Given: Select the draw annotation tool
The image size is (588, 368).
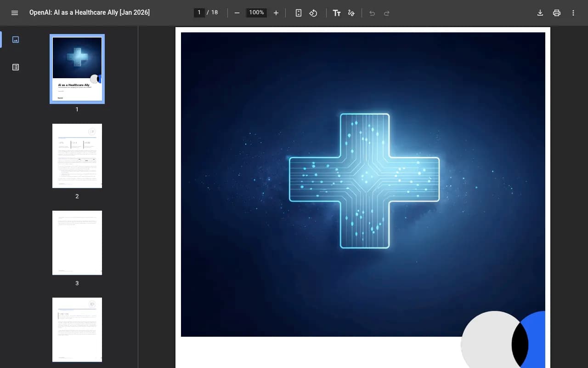Looking at the screenshot, I should pyautogui.click(x=351, y=13).
